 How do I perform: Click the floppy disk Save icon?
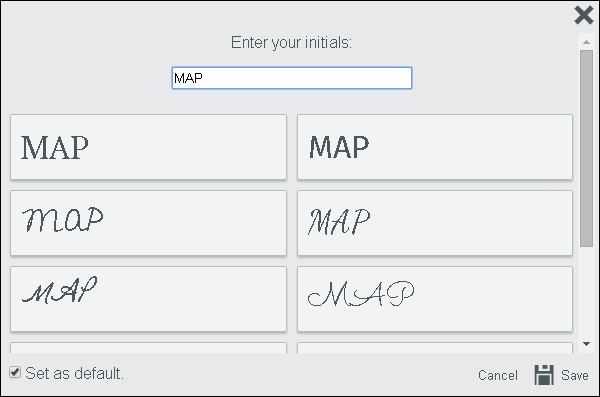(544, 374)
